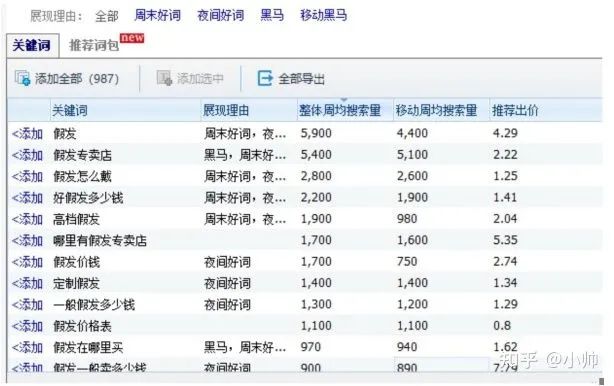Click the 2.22 recommended bid

505,155
